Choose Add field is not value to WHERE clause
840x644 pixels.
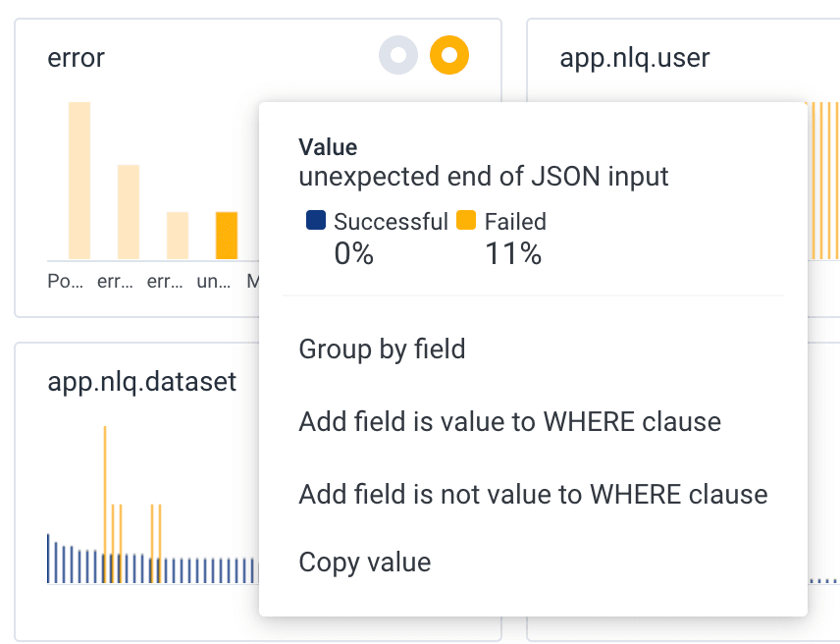[533, 494]
